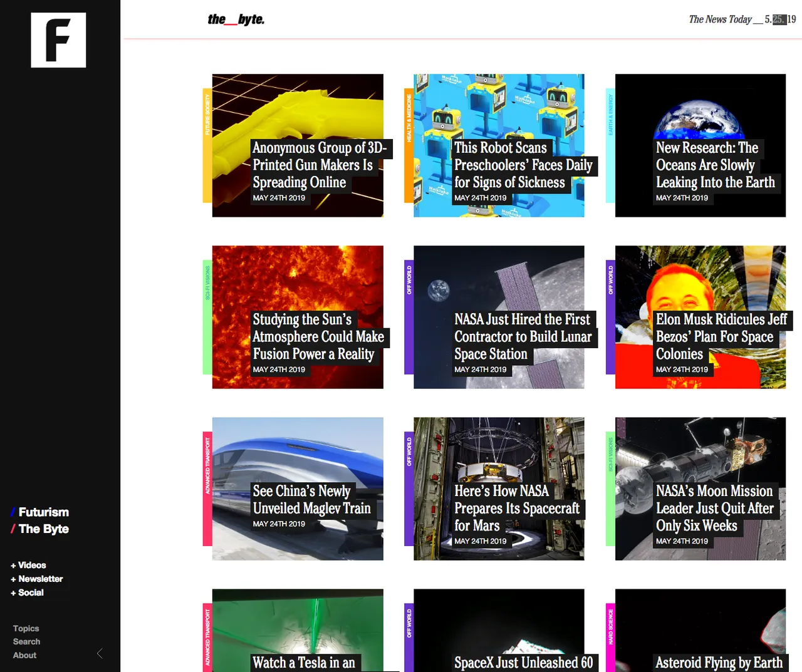Open the 3D-Printed Gun Makers article
Image resolution: width=802 pixels, height=672 pixels.
(x=320, y=165)
